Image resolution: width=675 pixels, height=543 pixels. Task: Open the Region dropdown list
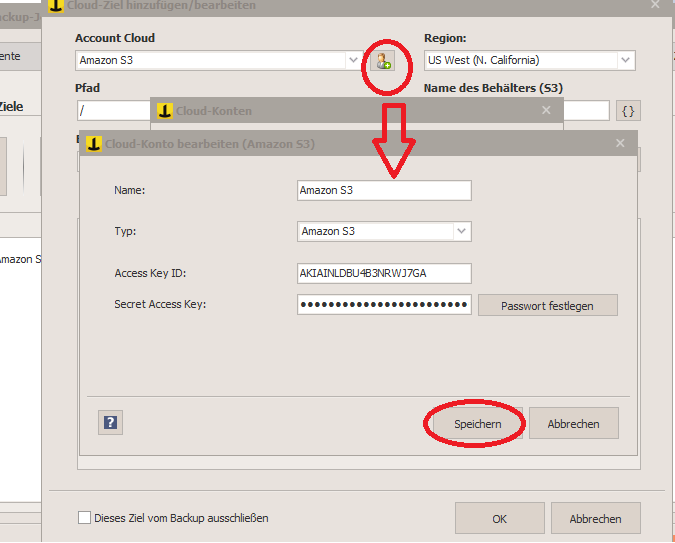[625, 60]
